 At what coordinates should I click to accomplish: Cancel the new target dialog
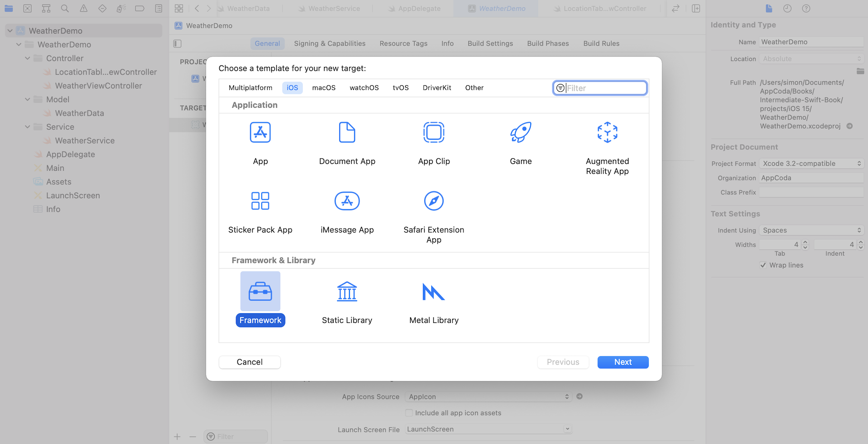click(250, 362)
